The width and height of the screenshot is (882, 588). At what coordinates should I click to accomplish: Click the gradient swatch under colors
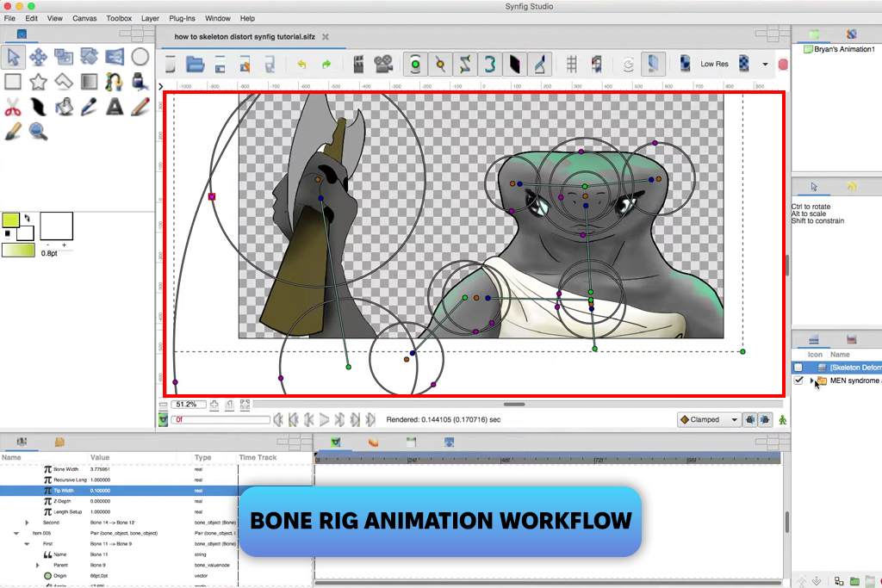click(19, 251)
